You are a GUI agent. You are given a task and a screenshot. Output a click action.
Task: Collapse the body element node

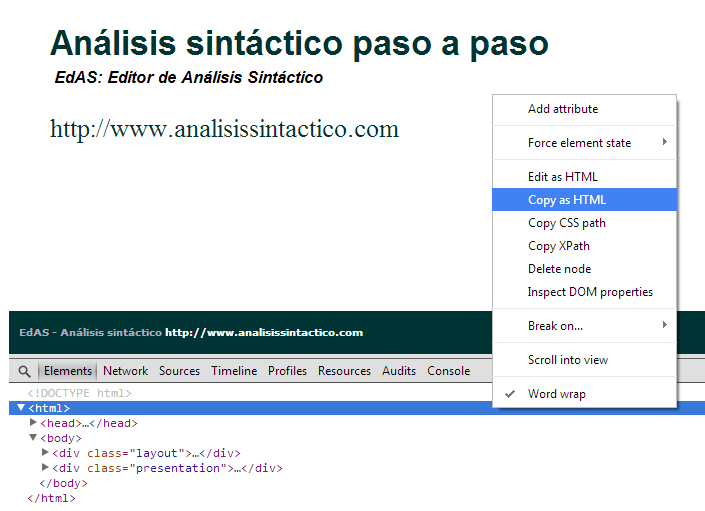pos(33,438)
